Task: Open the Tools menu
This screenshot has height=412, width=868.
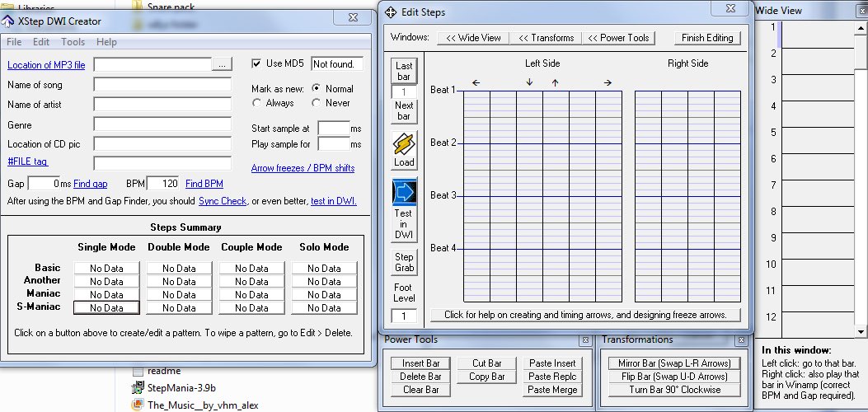Action: 73,42
